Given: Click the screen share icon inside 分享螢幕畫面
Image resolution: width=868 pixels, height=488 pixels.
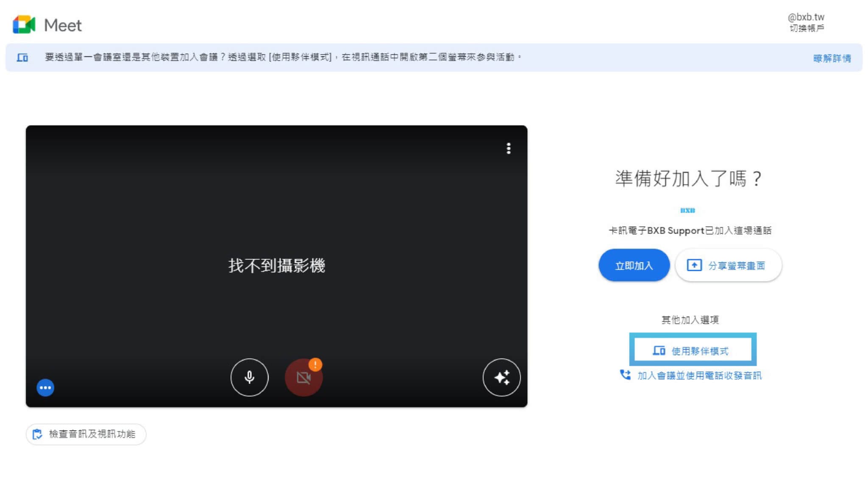Looking at the screenshot, I should [x=694, y=265].
